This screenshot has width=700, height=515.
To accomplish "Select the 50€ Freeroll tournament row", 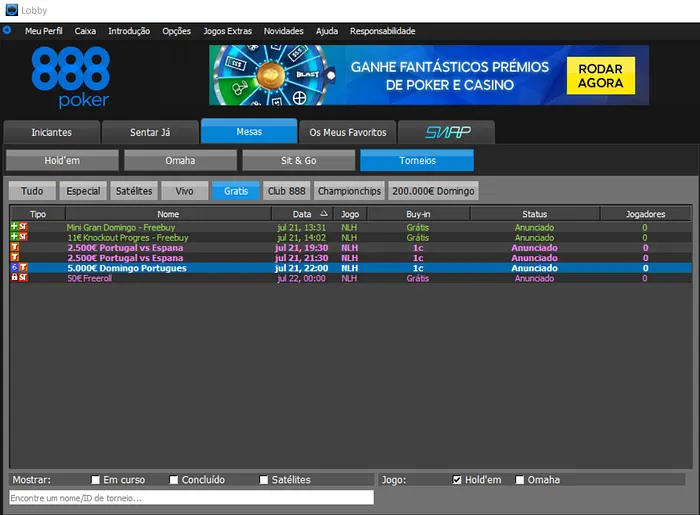I will 351,278.
